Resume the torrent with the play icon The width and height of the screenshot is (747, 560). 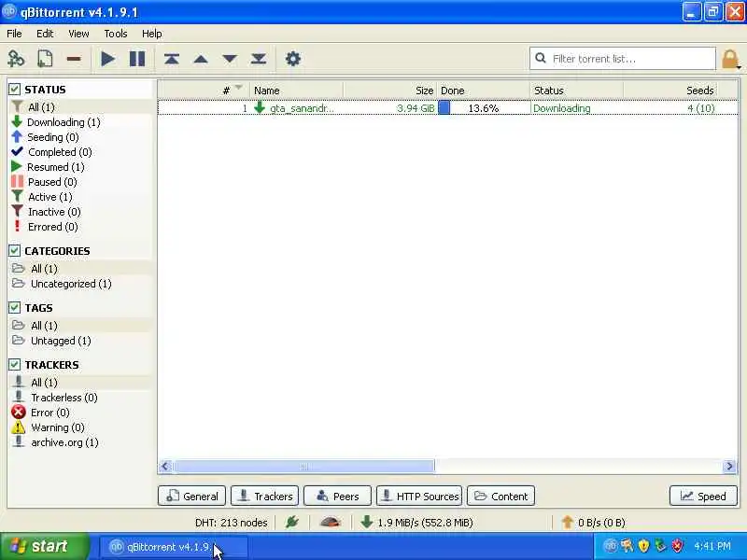pyautogui.click(x=108, y=59)
